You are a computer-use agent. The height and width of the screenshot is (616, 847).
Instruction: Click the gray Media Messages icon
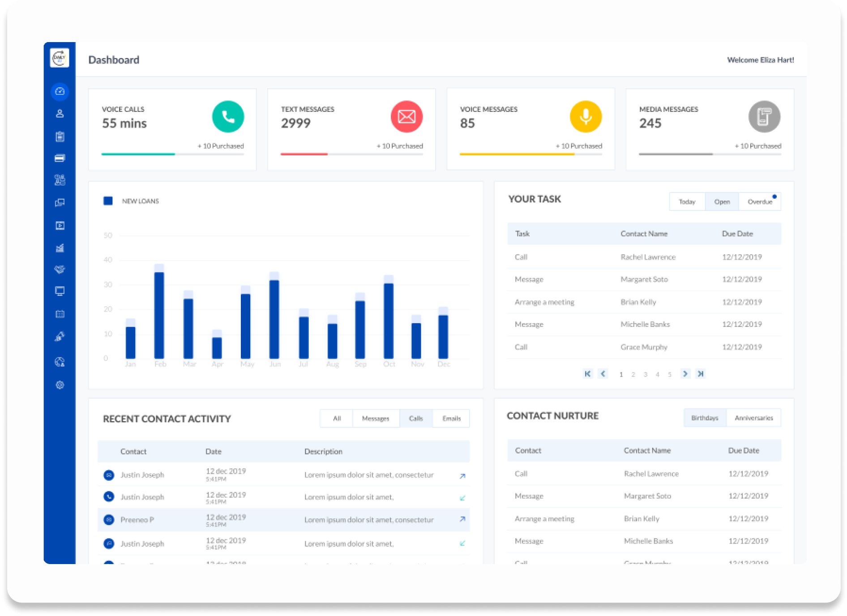point(764,117)
